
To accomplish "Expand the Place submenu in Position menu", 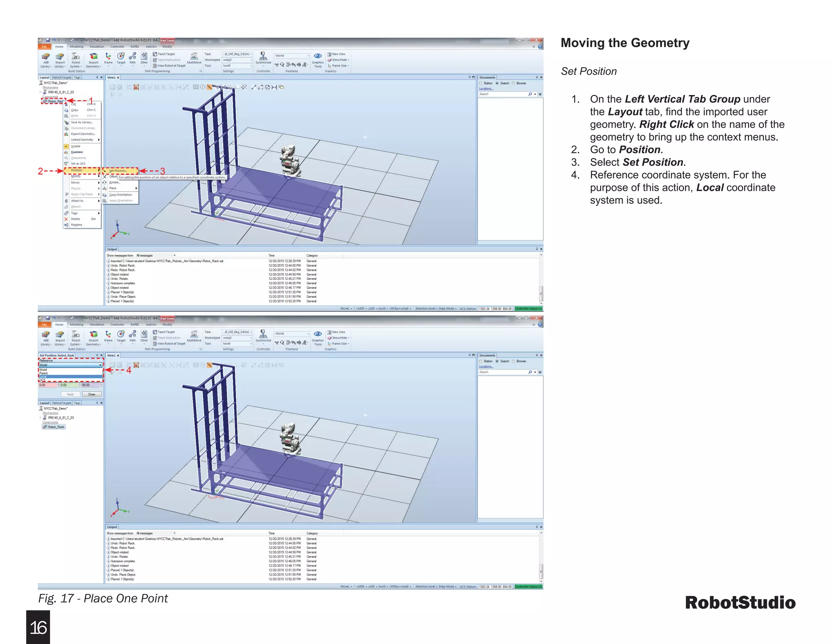I will [x=136, y=188].
